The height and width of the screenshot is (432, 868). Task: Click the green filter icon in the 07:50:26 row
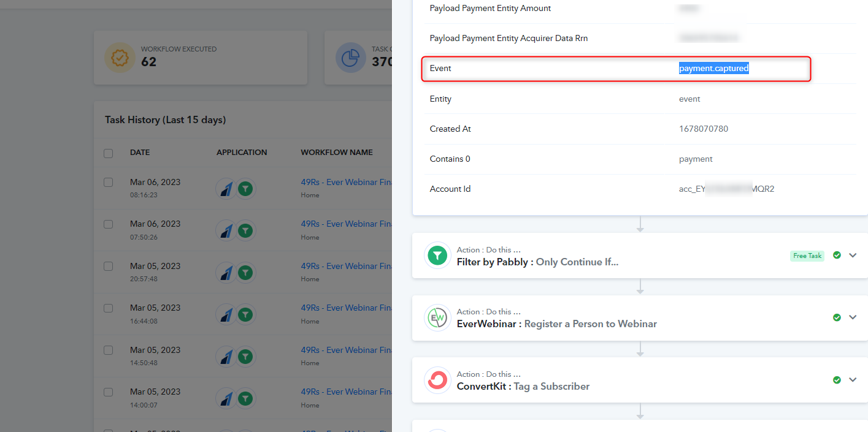pyautogui.click(x=245, y=230)
